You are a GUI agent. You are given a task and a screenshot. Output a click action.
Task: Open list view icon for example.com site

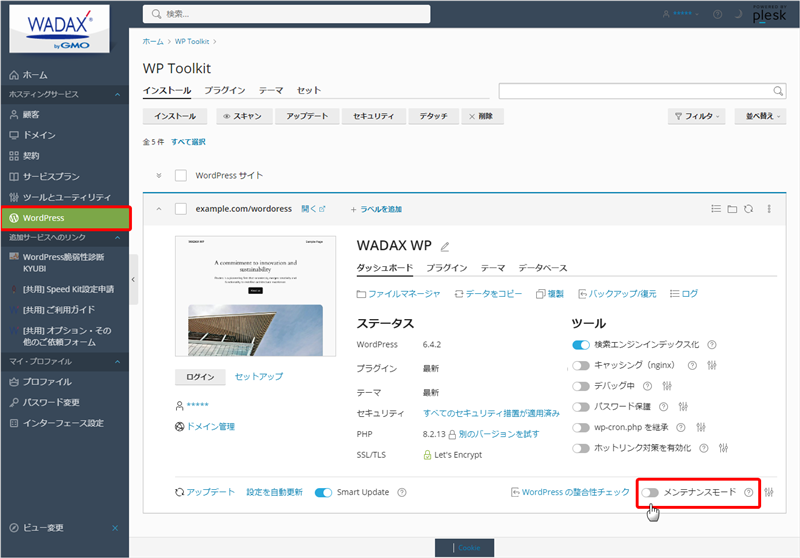tap(716, 209)
